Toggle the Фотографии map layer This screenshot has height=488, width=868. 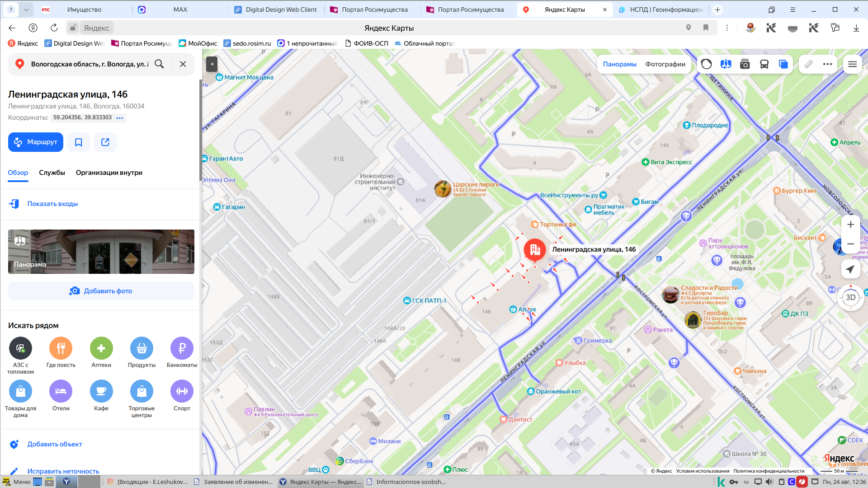pyautogui.click(x=665, y=64)
